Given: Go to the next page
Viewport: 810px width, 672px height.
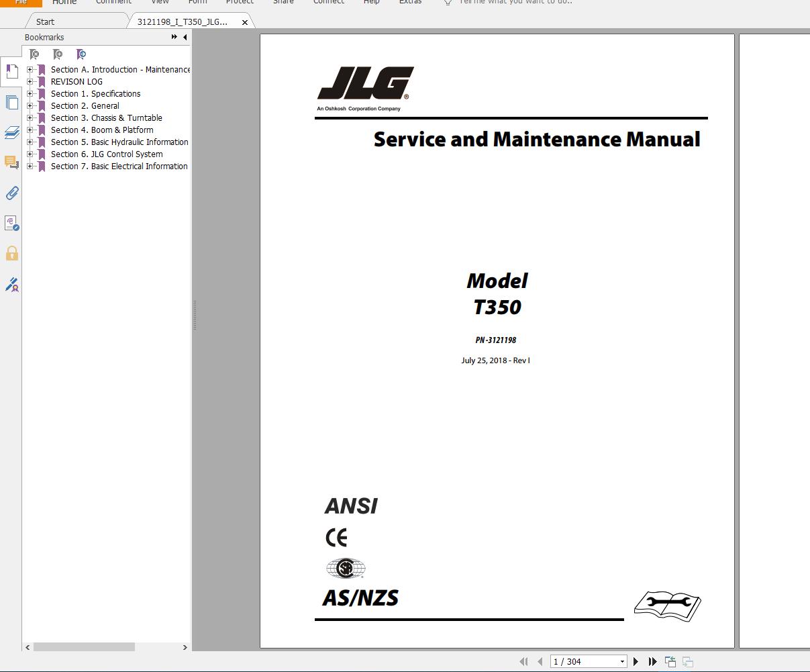Looking at the screenshot, I should 635,661.
